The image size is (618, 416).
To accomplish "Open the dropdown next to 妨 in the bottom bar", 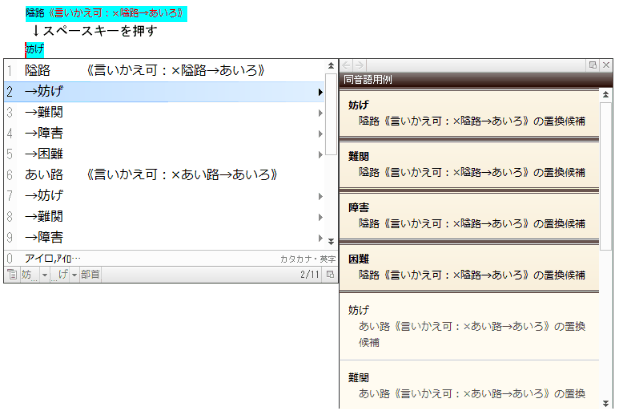I will point(45,274).
